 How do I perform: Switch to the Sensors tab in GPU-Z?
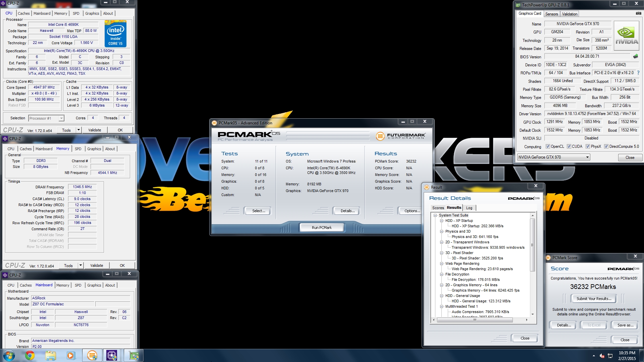coord(552,14)
